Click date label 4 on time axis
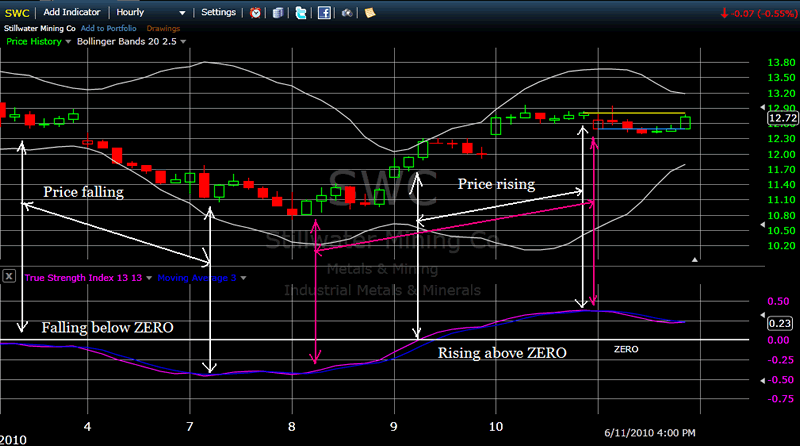Screen dimensions: 800x446 click(x=87, y=427)
